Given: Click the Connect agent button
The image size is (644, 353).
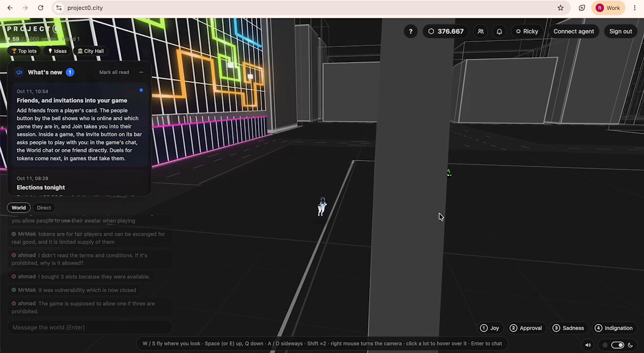Looking at the screenshot, I should [x=574, y=31].
